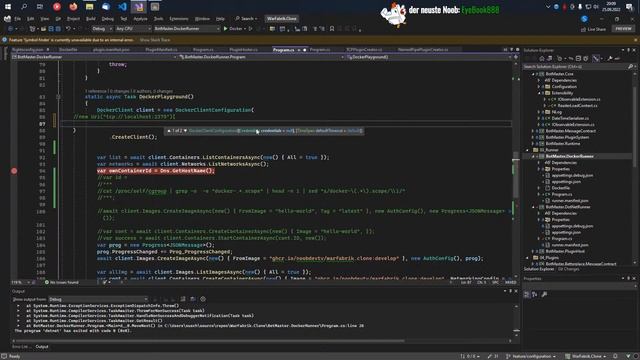This screenshot has width=640, height=360.
Task: Switch to the PluginManifest.cs editor tab
Action: click(161, 50)
